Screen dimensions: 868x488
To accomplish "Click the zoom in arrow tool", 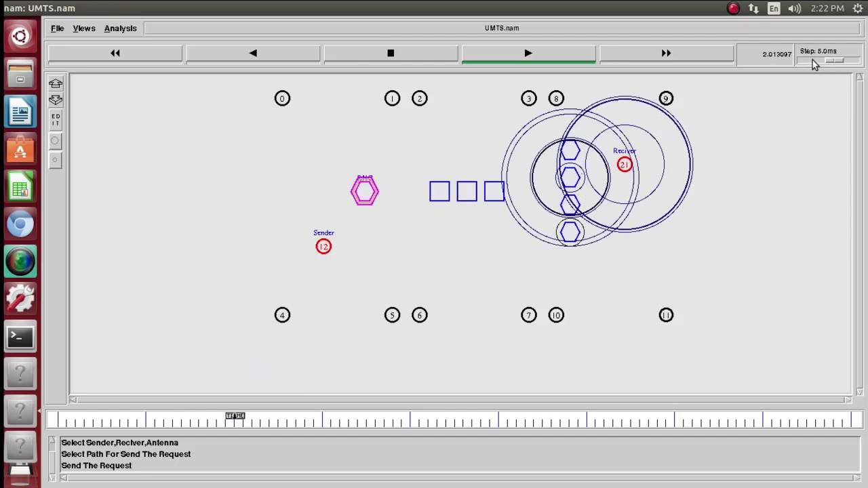I will click(x=56, y=83).
